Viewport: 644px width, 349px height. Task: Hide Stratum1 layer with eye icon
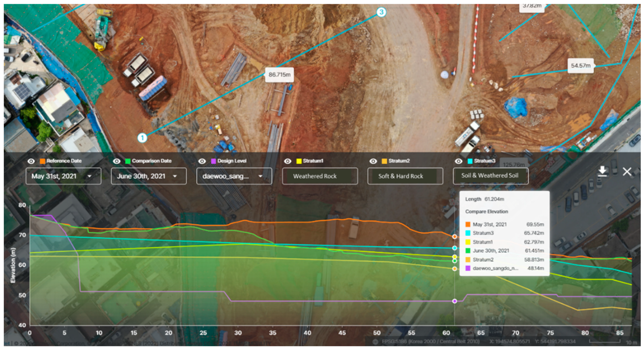[x=288, y=161]
